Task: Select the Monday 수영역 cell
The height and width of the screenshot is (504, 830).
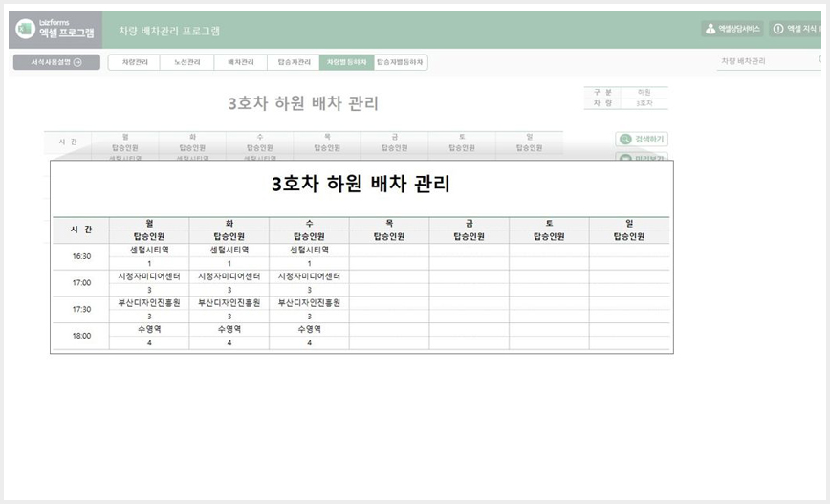Action: (149, 329)
